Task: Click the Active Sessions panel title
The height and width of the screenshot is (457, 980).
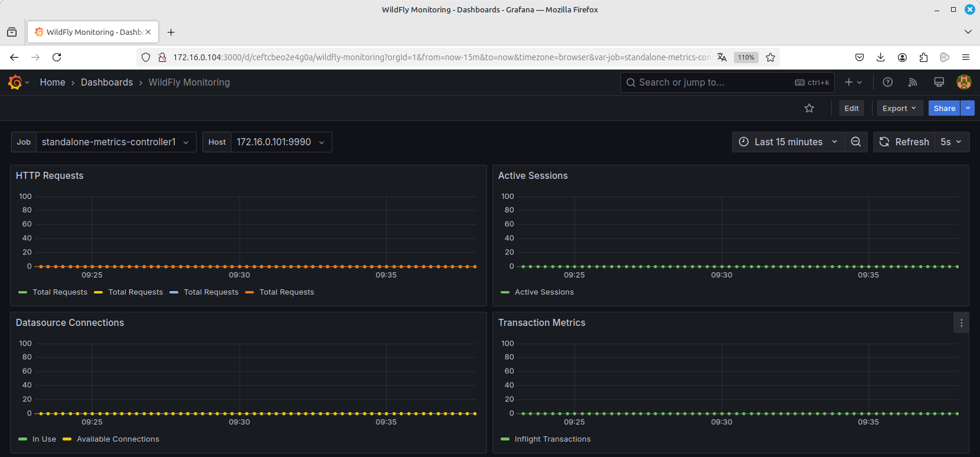Action: click(x=533, y=176)
